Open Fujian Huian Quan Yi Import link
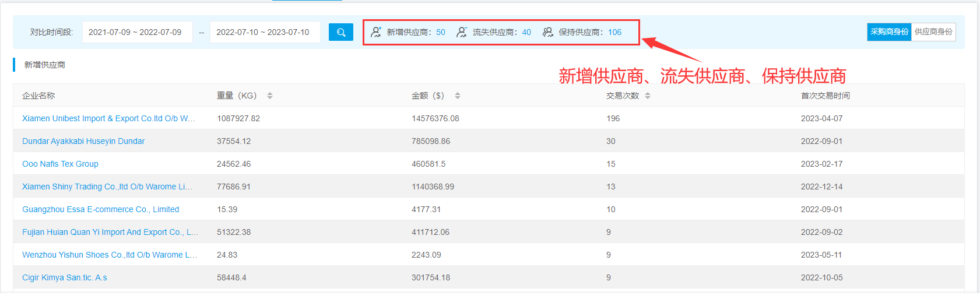 (110, 232)
